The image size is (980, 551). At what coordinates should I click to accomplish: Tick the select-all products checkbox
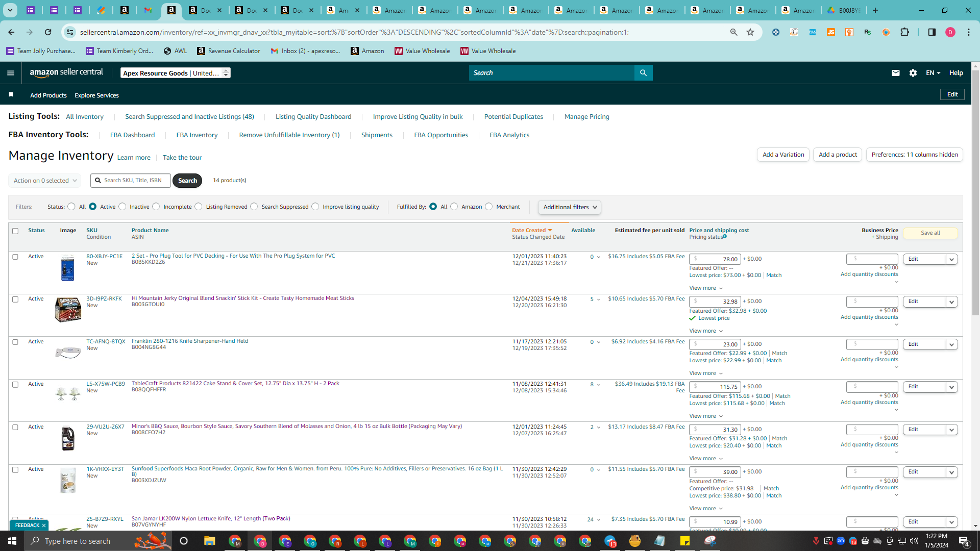[15, 231]
